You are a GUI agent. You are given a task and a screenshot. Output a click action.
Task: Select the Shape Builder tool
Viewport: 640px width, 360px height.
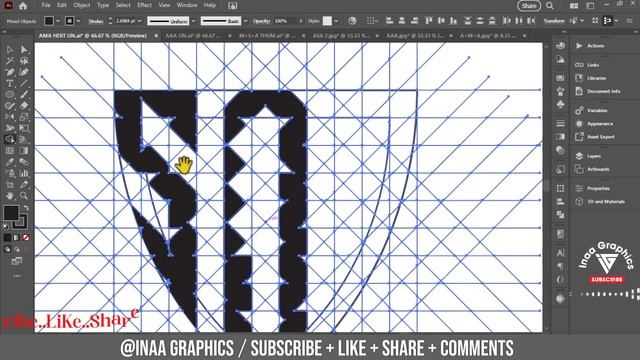[x=10, y=139]
